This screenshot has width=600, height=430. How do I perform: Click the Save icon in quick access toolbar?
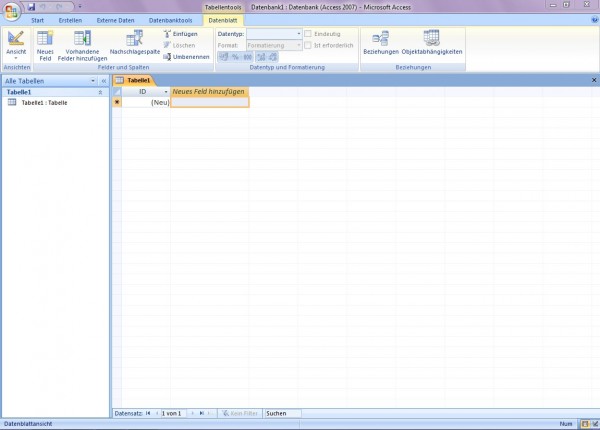(x=31, y=7)
